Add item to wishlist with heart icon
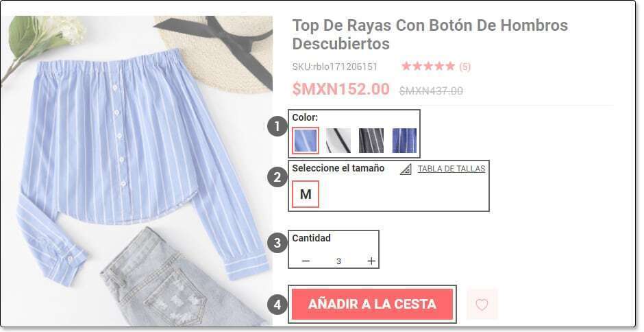Image resolution: width=644 pixels, height=332 pixels. click(482, 305)
